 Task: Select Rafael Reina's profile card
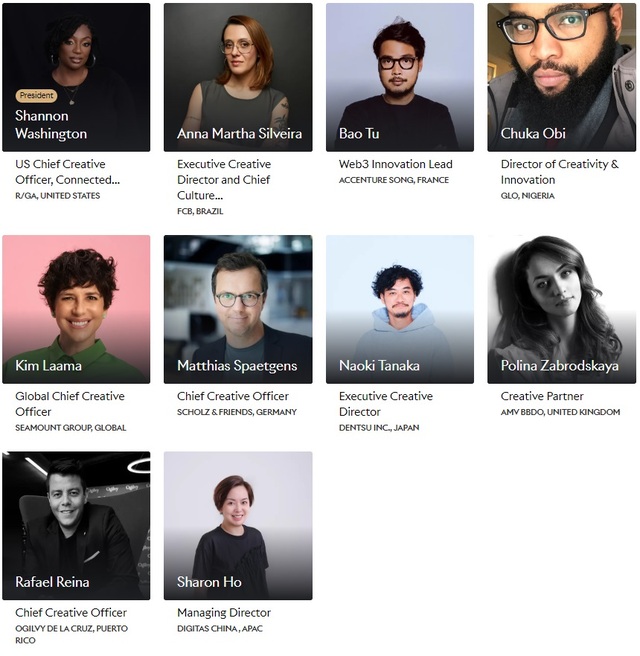[76, 525]
